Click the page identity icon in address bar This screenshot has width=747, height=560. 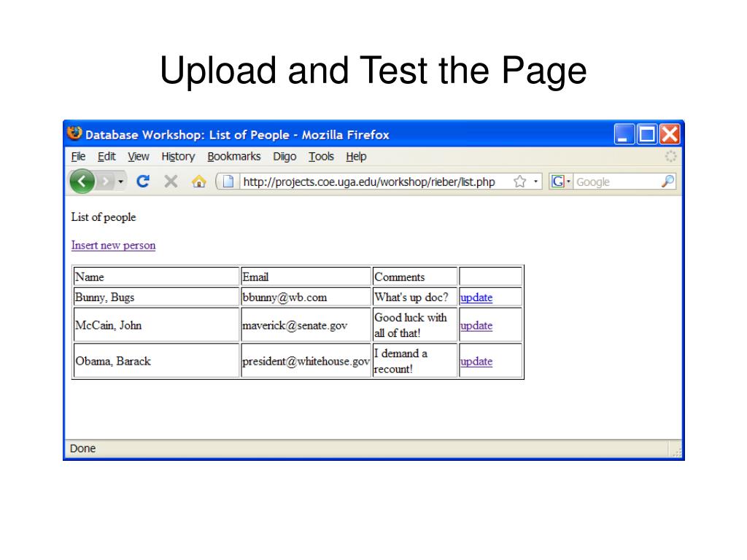pyautogui.click(x=228, y=182)
